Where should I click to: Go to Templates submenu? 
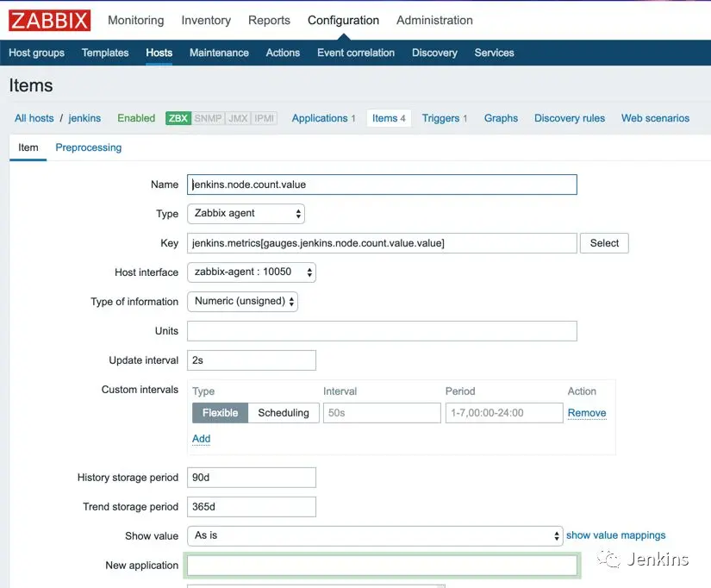105,53
